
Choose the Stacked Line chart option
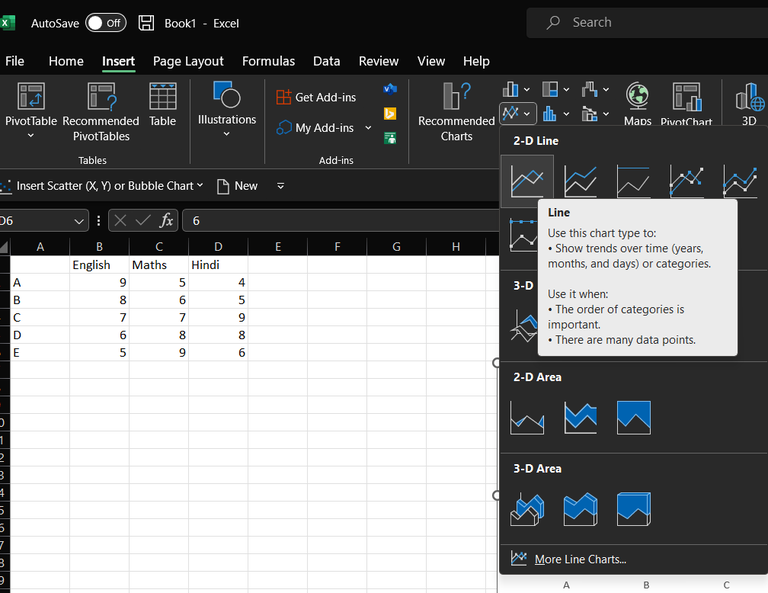(x=580, y=181)
